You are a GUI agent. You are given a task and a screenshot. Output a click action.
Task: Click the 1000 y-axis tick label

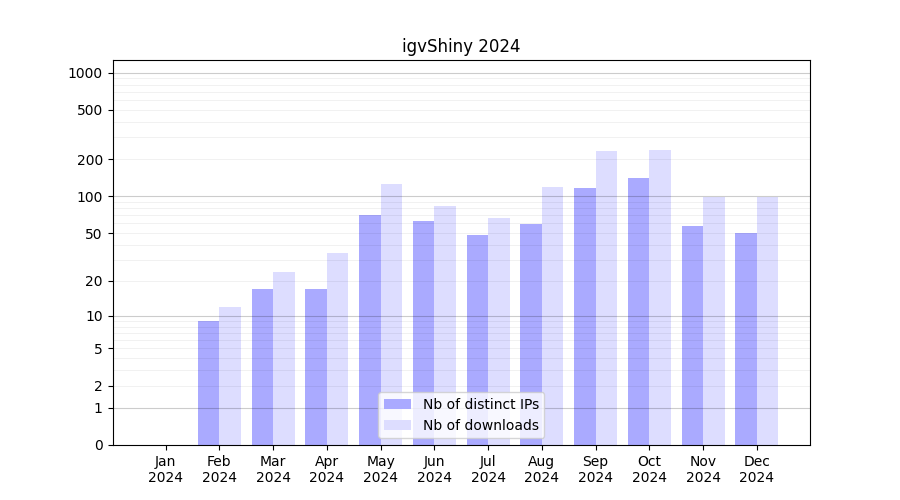[x=85, y=73]
